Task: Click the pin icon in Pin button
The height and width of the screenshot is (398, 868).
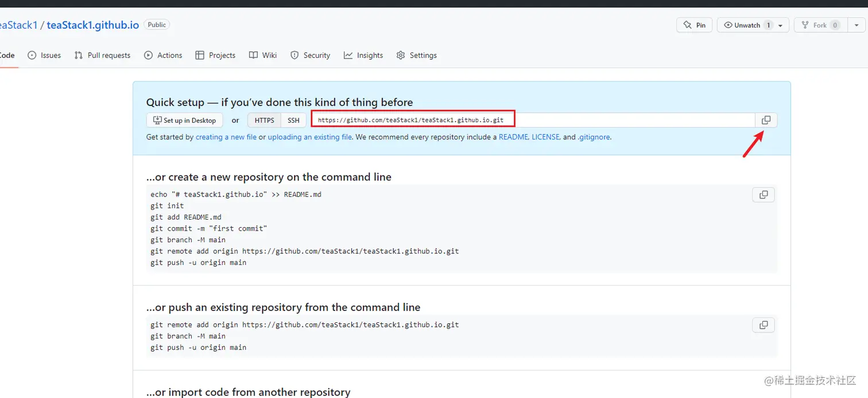Action: coord(687,25)
